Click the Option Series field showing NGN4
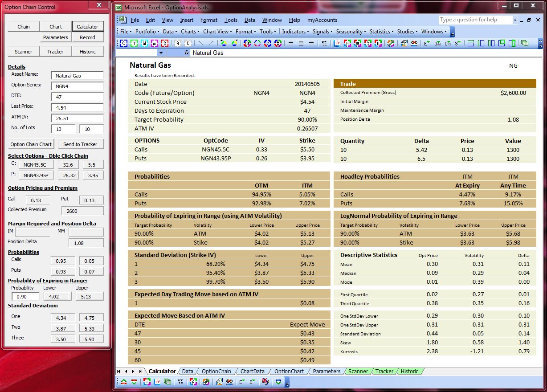Screen dimensions: 547x392 tap(77, 86)
